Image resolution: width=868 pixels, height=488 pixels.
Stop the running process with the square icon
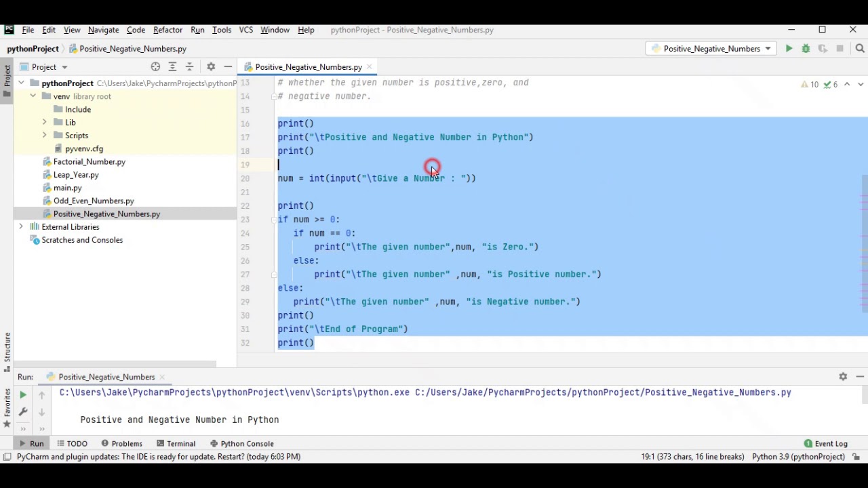tap(840, 49)
